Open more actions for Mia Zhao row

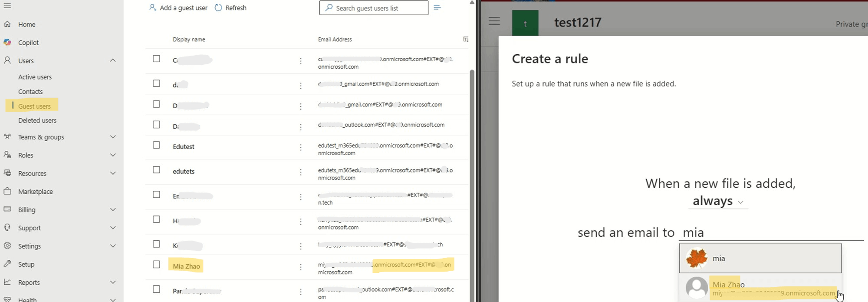[300, 267]
